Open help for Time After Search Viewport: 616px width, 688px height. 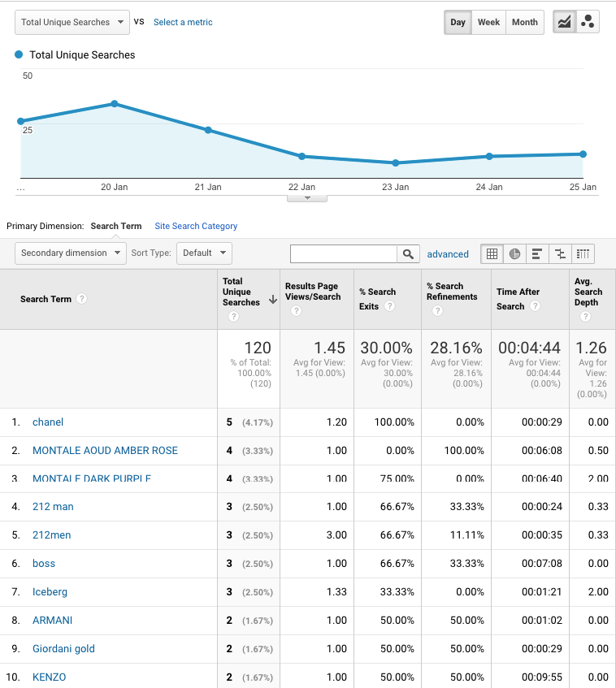click(x=535, y=306)
